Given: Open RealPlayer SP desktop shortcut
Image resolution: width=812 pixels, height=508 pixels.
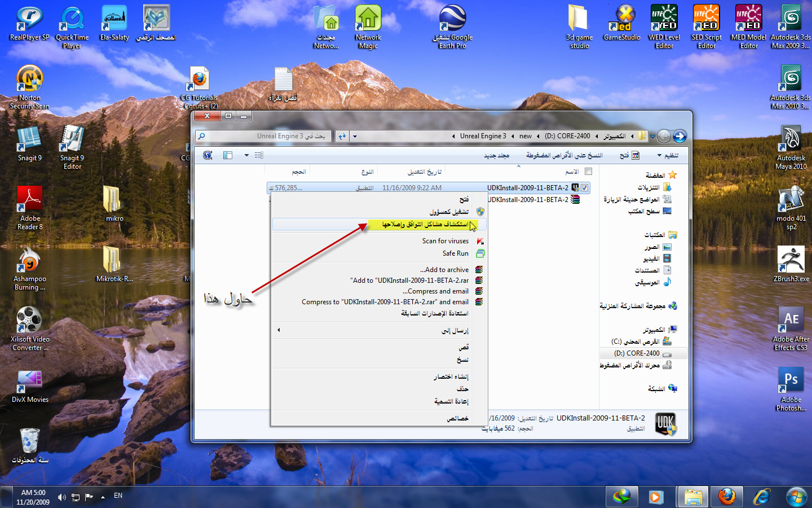Looking at the screenshot, I should [29, 24].
